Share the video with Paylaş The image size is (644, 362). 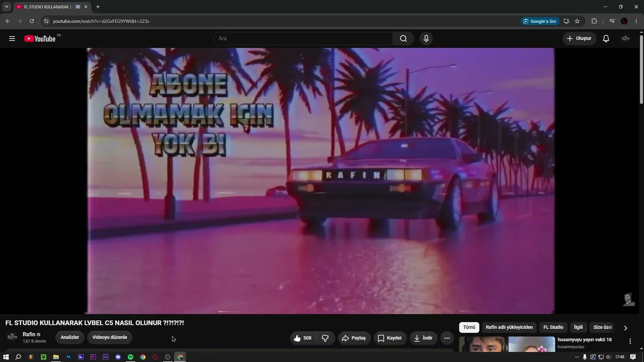click(354, 338)
